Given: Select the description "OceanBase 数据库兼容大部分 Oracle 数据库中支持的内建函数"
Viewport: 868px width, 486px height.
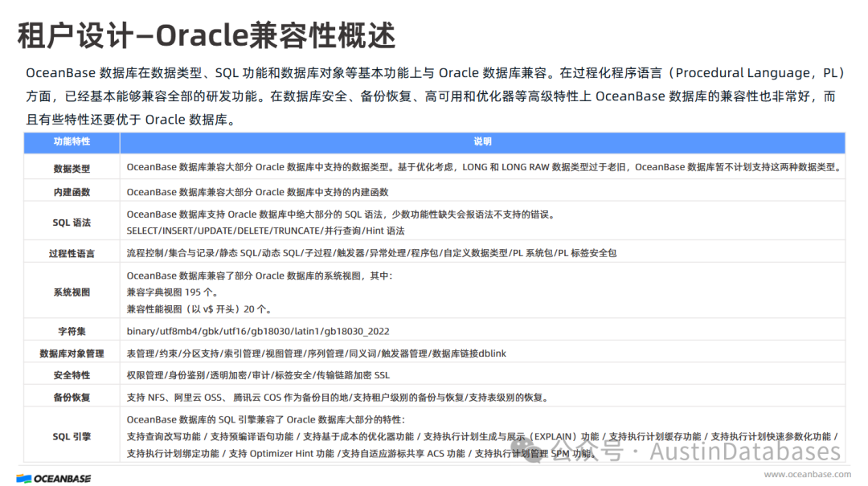Looking at the screenshot, I should coord(257,192).
